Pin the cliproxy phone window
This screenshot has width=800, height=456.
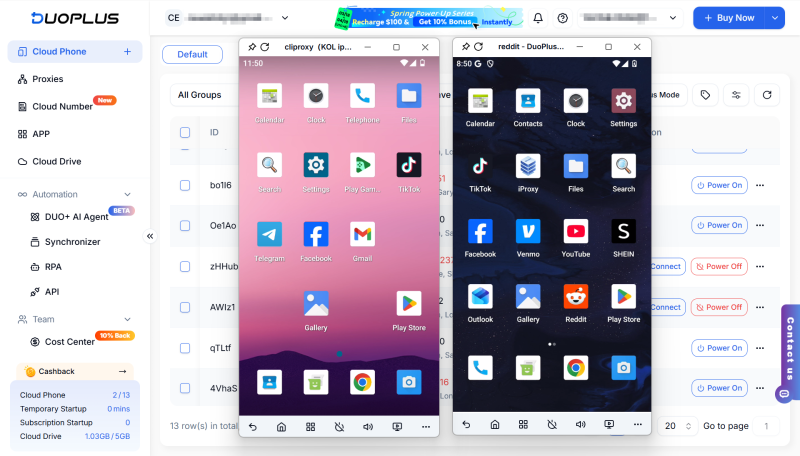point(251,47)
